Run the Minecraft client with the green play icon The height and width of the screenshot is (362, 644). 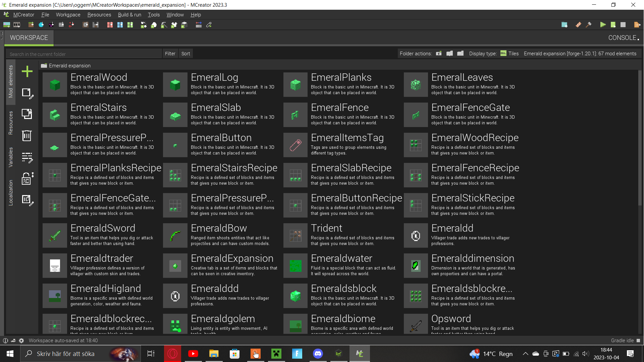603,24
